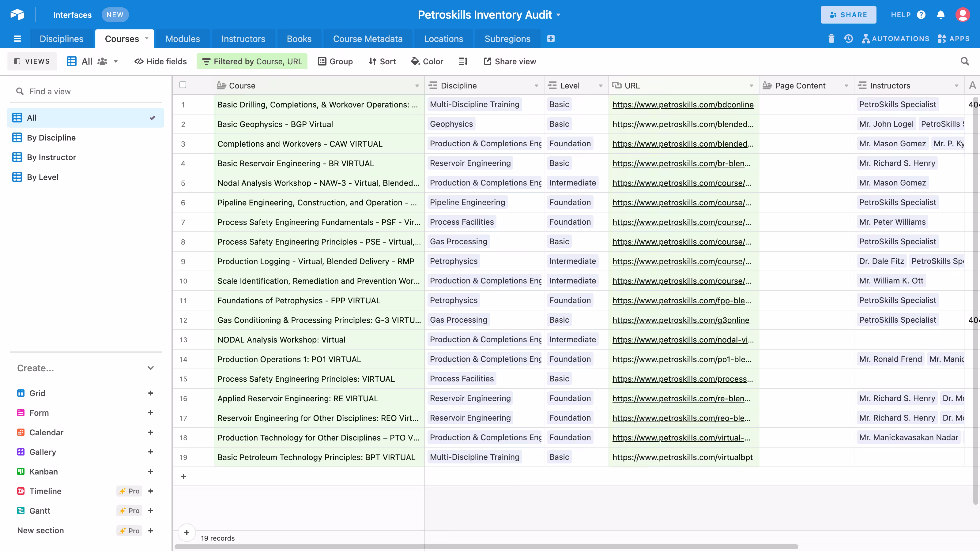This screenshot has height=551, width=980.
Task: Click the notifications bell icon
Action: click(940, 15)
